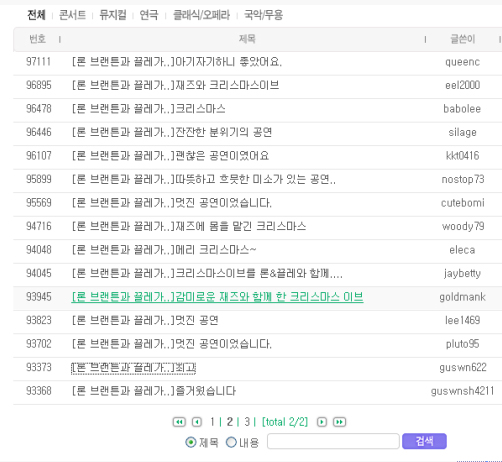
Task: Open post 94048 메리 크리스마스~
Action: [x=164, y=250]
